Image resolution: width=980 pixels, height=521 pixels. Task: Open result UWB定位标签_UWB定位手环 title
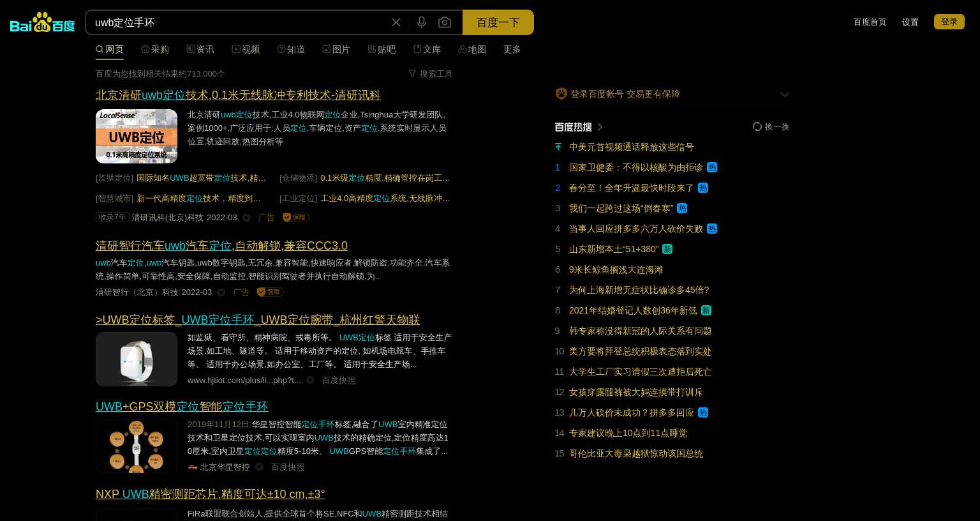click(x=258, y=320)
